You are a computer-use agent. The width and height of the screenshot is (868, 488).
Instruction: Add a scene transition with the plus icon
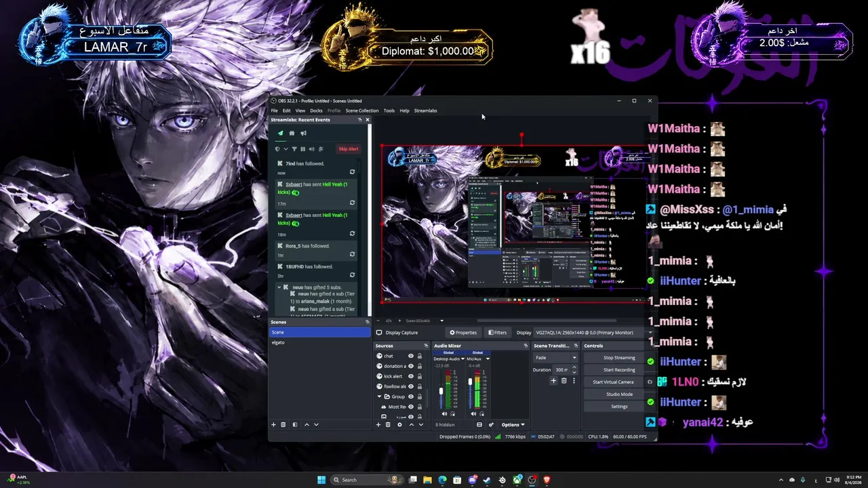point(553,381)
